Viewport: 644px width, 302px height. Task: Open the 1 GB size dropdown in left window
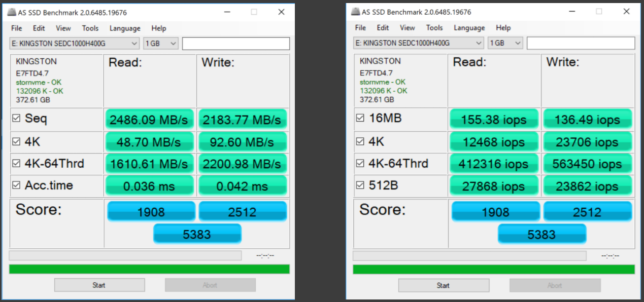pos(160,44)
